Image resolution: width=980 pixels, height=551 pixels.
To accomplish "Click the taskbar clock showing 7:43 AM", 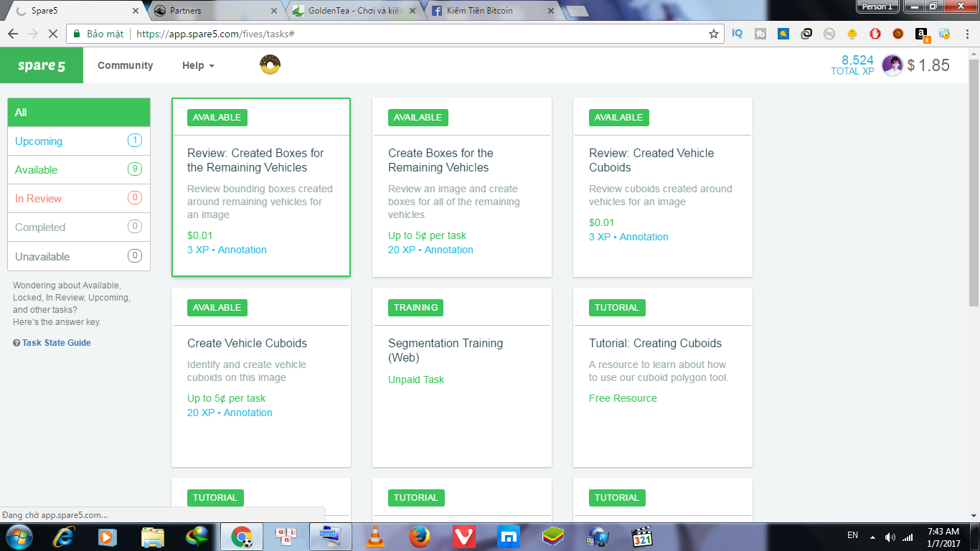I will 943,537.
